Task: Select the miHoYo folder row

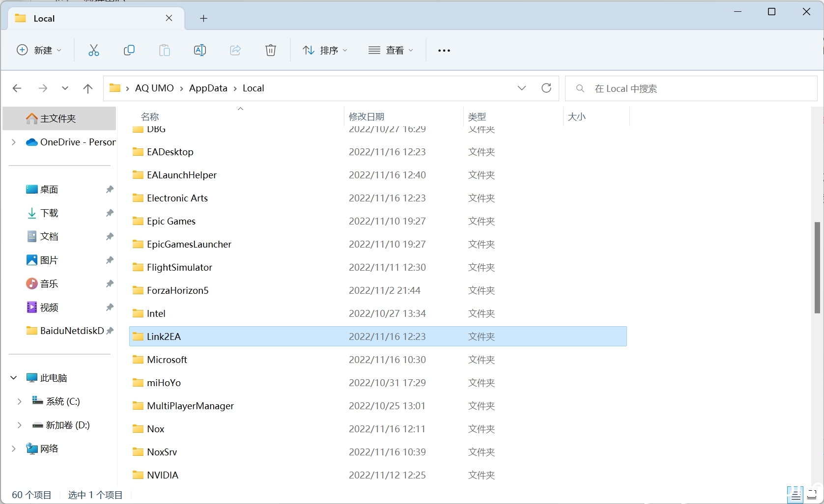Action: [378, 383]
